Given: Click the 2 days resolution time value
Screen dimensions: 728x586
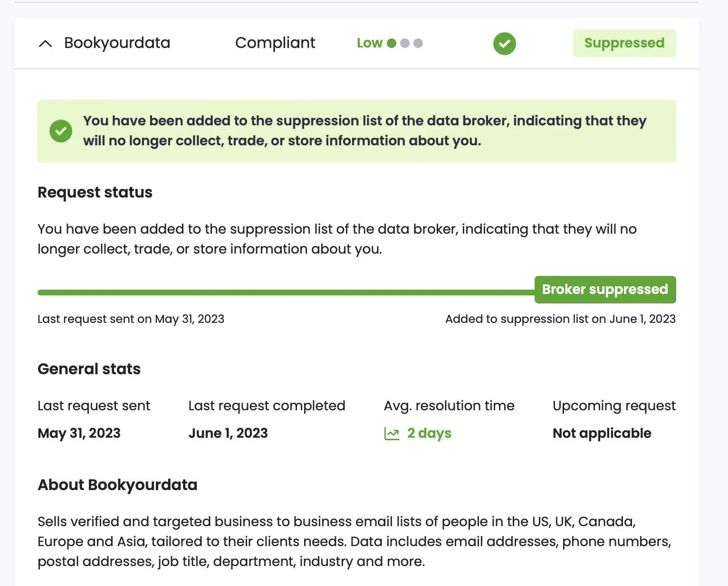Looking at the screenshot, I should (429, 433).
